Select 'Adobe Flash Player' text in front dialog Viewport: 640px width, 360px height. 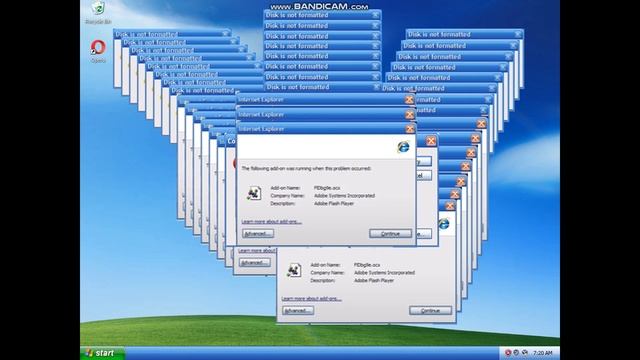[334, 203]
